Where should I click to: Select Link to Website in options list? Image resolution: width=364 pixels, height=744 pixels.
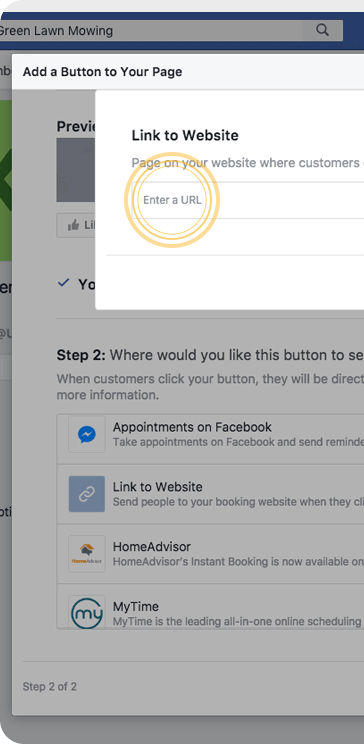(x=158, y=487)
